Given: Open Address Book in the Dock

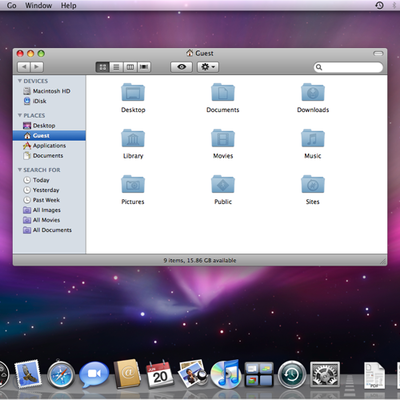Looking at the screenshot, I should [x=127, y=374].
